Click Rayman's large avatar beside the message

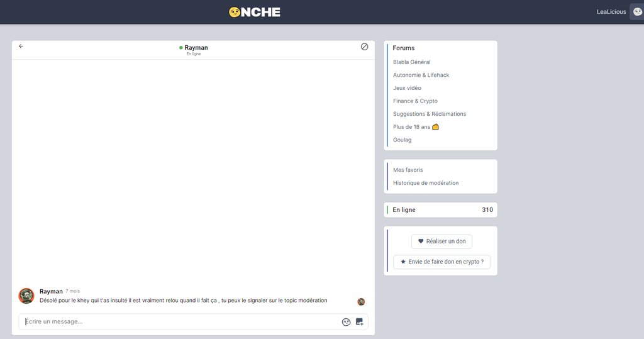coord(26,296)
